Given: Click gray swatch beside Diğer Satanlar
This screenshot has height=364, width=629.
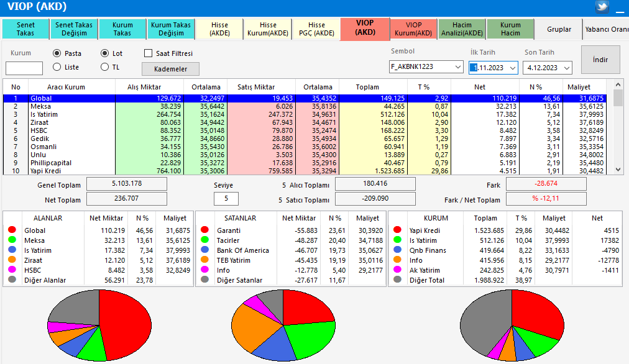Looking at the screenshot, I should tap(204, 280).
